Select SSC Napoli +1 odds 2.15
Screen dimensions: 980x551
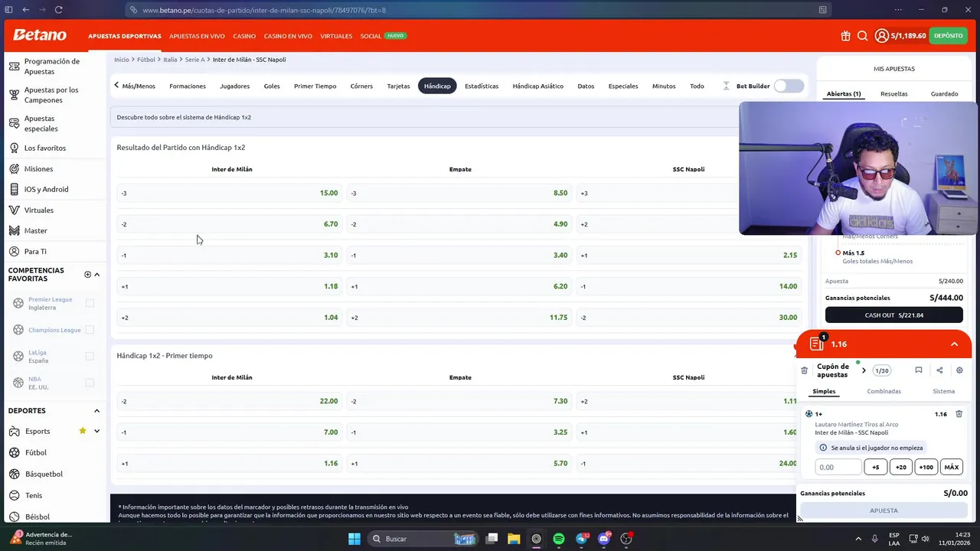click(689, 255)
